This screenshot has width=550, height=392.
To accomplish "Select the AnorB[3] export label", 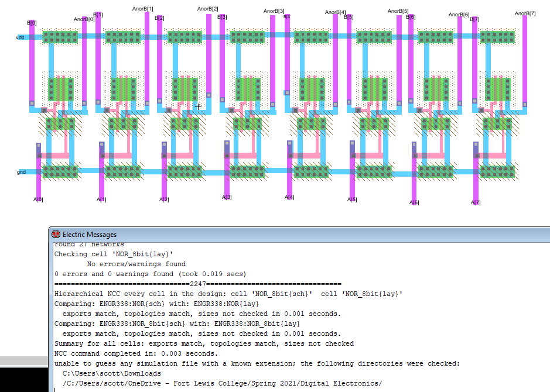I will pyautogui.click(x=274, y=11).
